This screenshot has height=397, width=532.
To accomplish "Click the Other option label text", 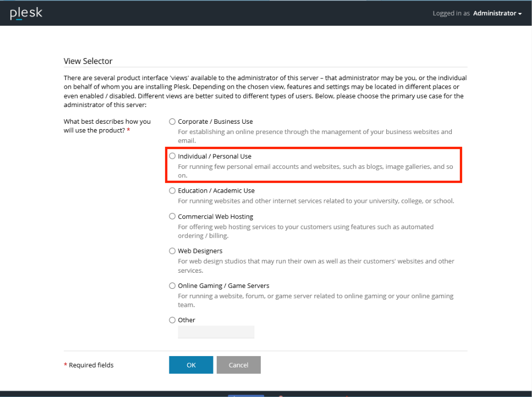I will (187, 320).
